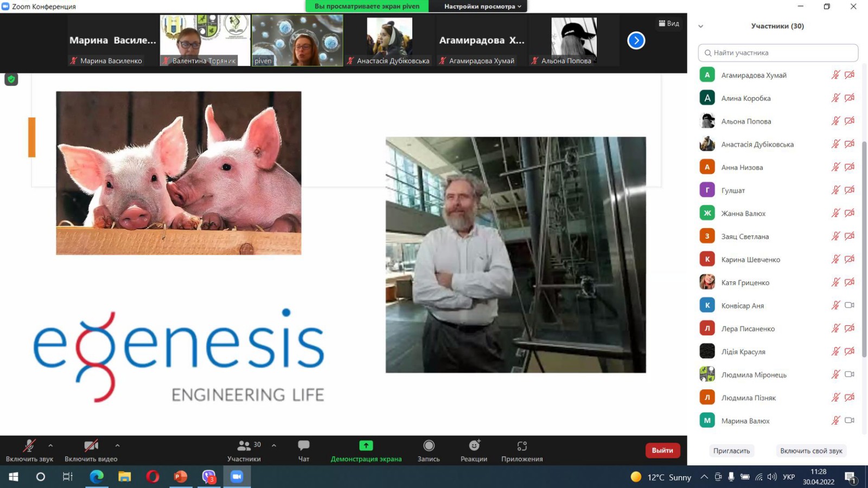Select participant Агамирадова Хумай in list
This screenshot has width=868, height=488.
(777, 75)
